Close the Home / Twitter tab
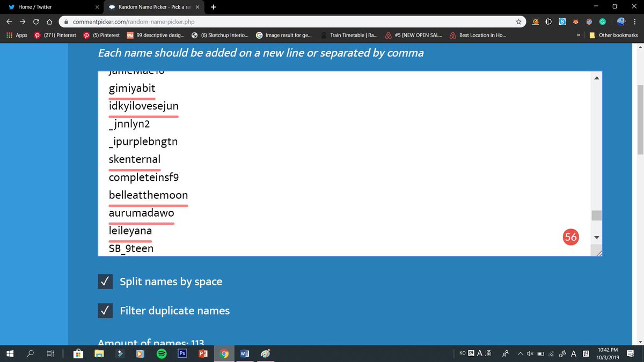Screen dimensions: 644x362 pyautogui.click(x=96, y=7)
